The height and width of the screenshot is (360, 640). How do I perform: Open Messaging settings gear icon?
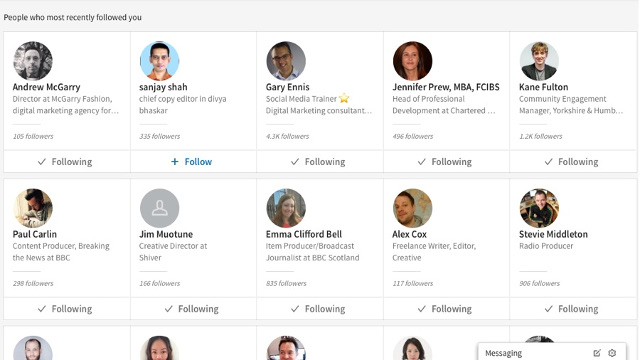point(612,353)
